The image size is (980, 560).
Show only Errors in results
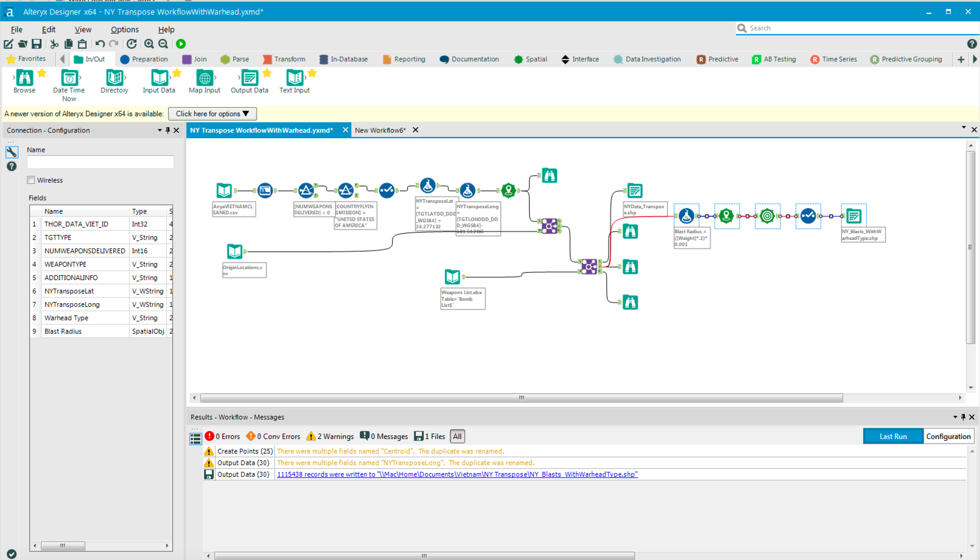(x=223, y=436)
